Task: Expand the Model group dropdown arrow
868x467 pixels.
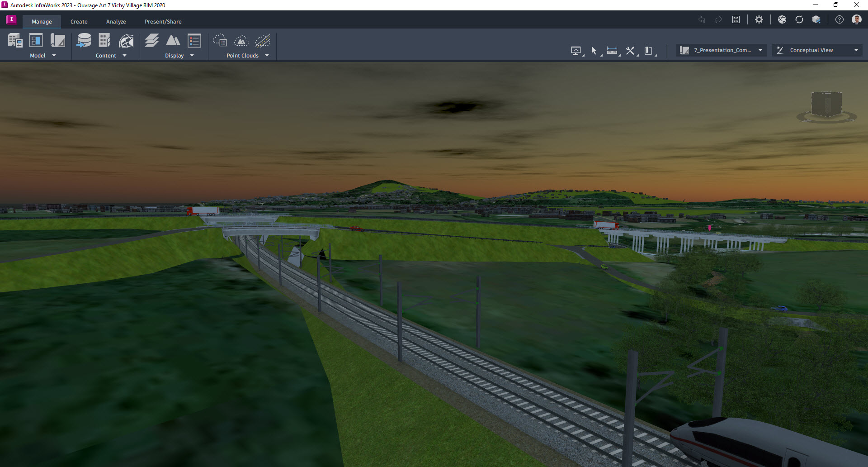Action: tap(53, 55)
